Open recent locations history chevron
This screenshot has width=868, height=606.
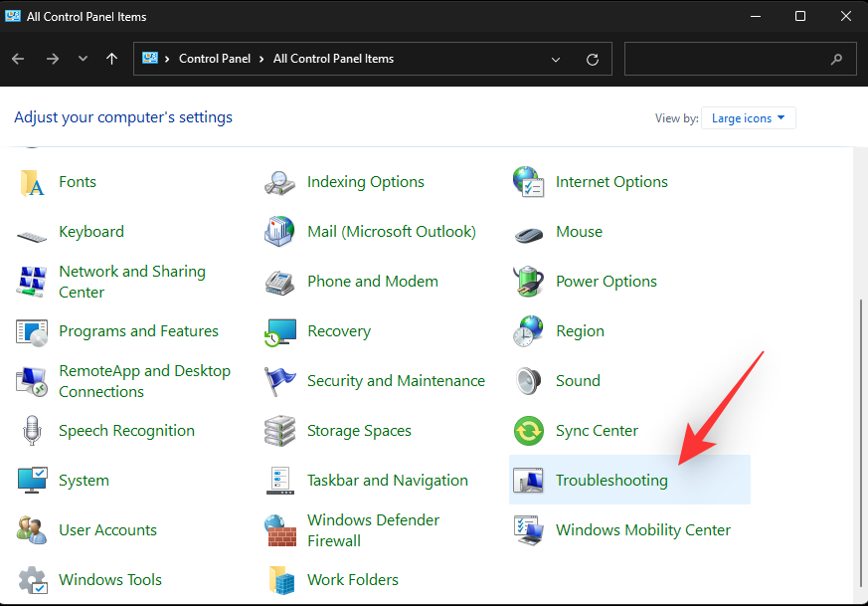(83, 59)
